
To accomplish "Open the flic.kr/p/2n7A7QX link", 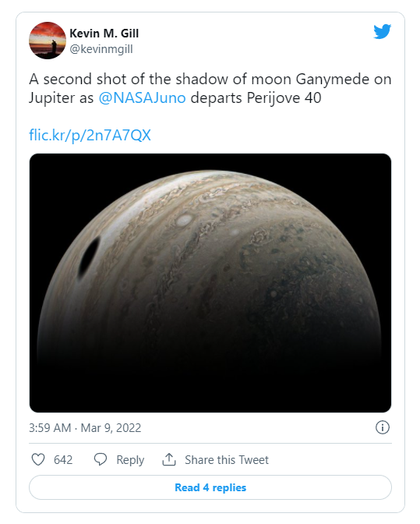I will point(90,136).
